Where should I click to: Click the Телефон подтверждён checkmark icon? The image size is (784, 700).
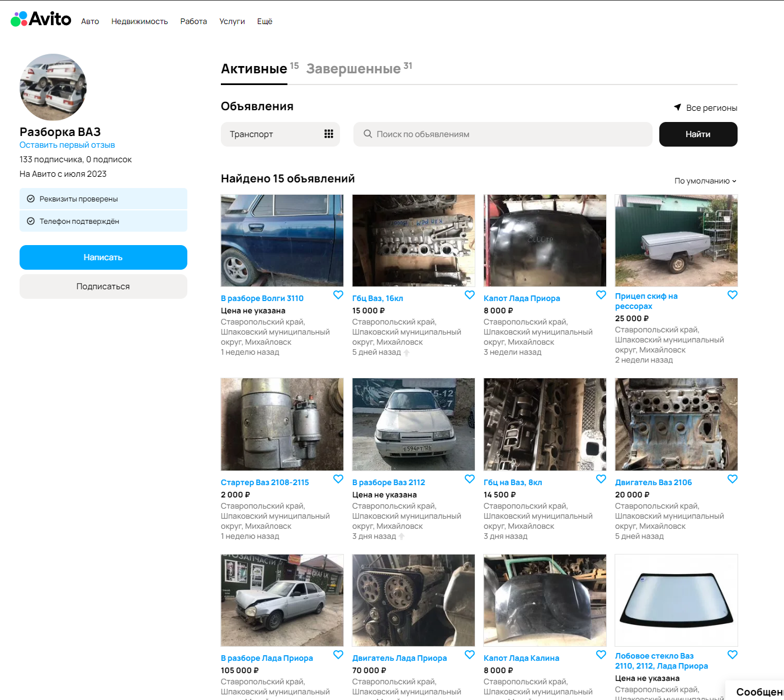pyautogui.click(x=31, y=221)
